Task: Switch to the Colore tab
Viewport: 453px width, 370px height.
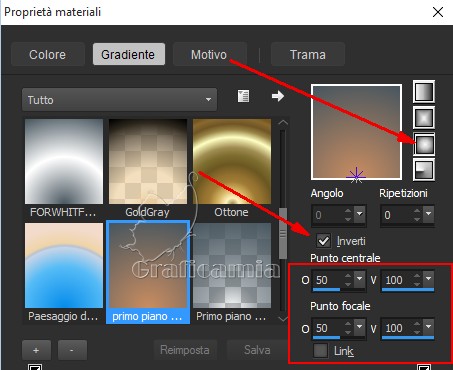Action: tap(48, 54)
